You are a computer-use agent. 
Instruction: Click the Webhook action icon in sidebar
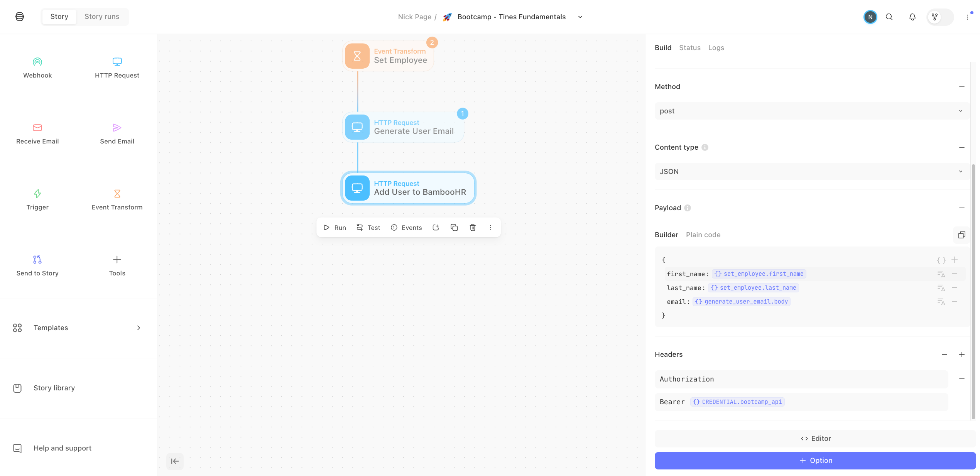(37, 62)
